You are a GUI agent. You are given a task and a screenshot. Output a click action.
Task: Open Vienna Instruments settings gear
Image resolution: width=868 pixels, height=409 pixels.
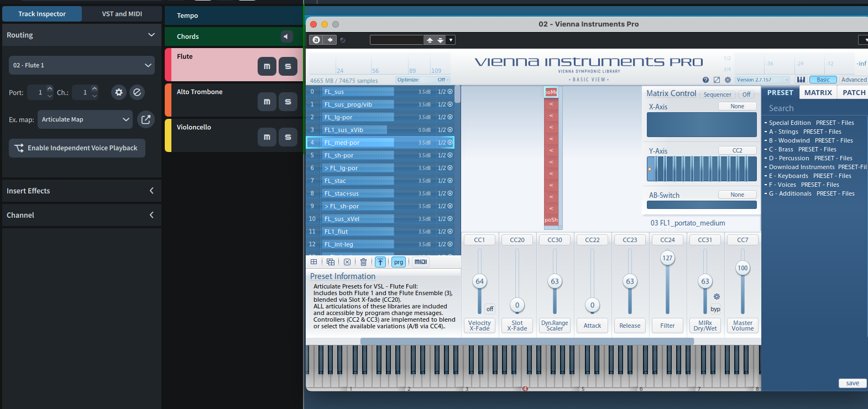click(x=728, y=80)
